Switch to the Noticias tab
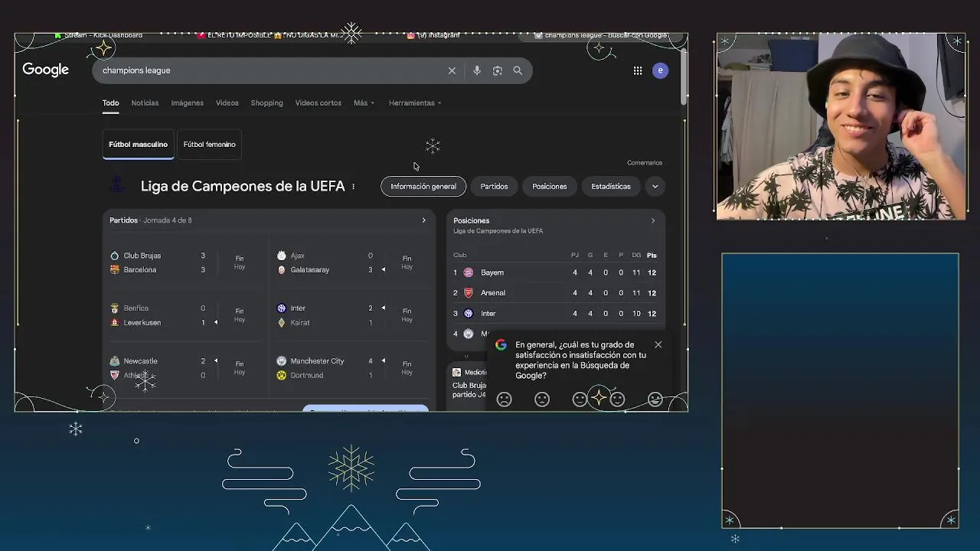Image resolution: width=980 pixels, height=551 pixels. [x=145, y=103]
